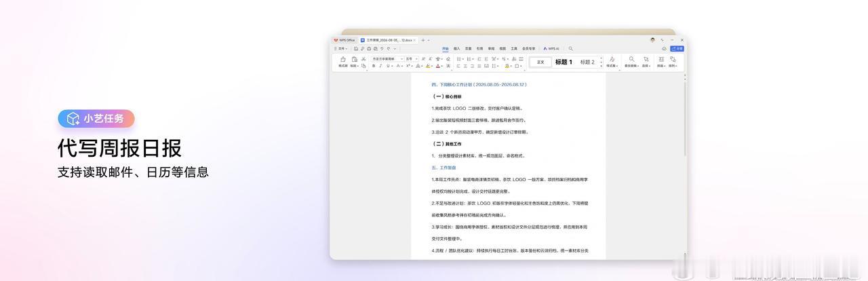Open the font size (五号) dropdown
The image size is (868, 281).
[x=412, y=59]
